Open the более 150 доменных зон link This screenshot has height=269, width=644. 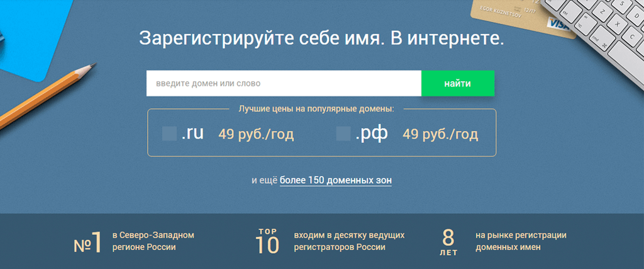336,180
